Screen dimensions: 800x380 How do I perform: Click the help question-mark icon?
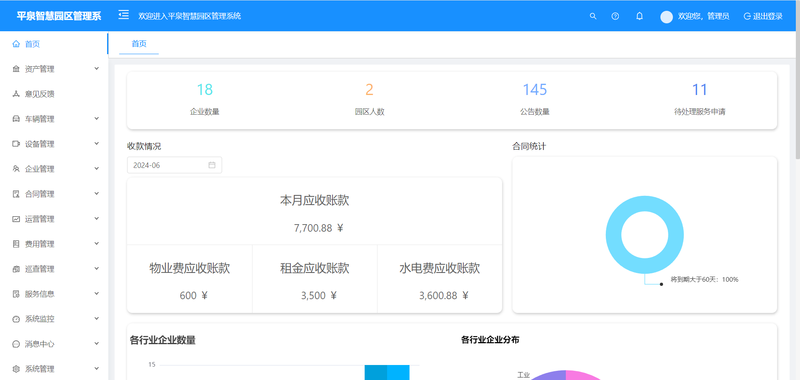[615, 16]
